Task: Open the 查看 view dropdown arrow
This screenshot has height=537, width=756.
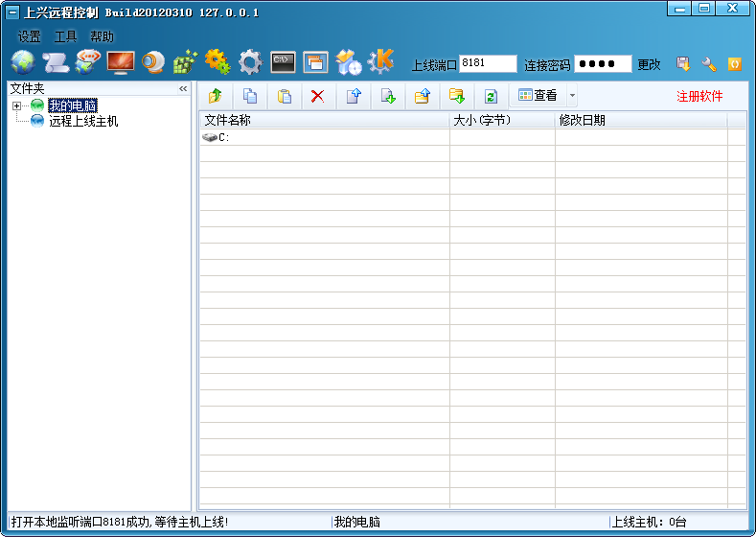Action: (x=572, y=96)
